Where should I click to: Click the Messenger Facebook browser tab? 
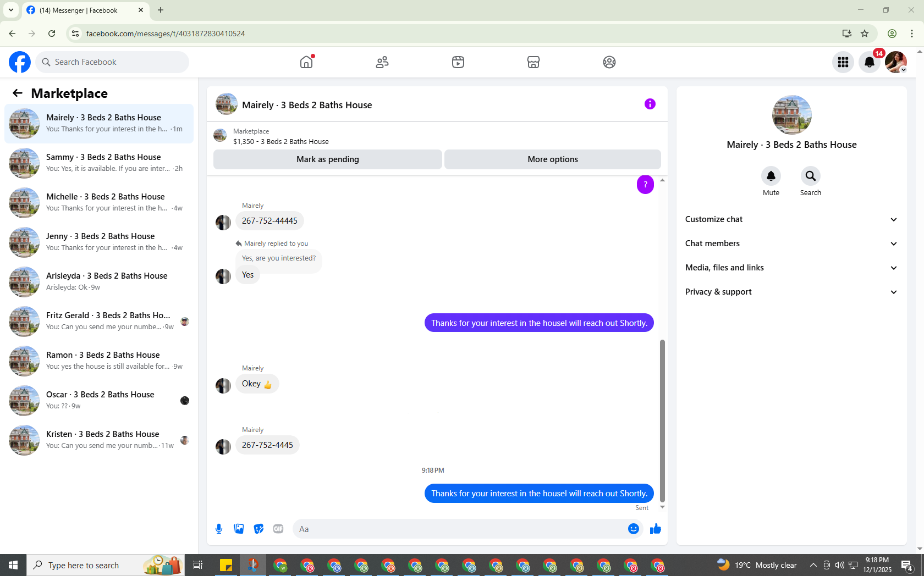pos(85,10)
